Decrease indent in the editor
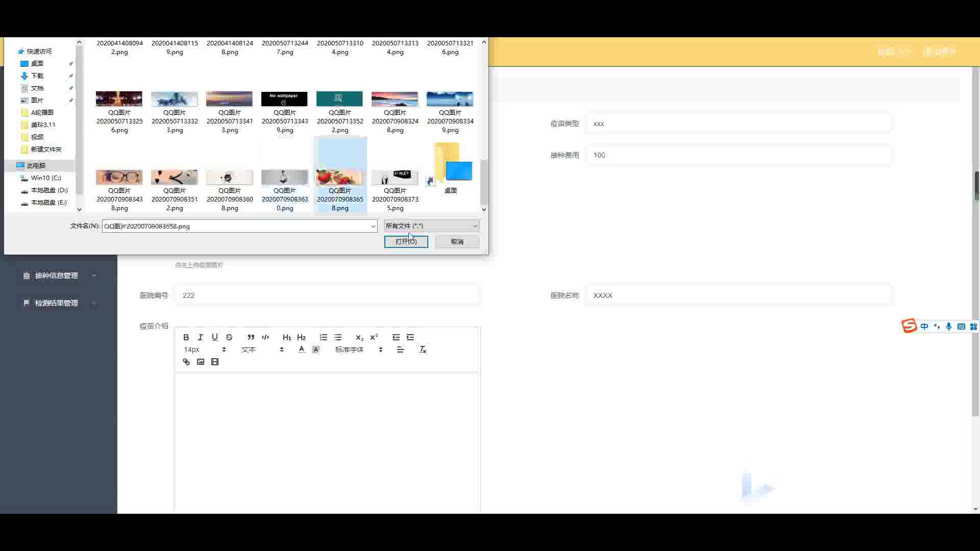Screen dimensions: 980x551 (x=396, y=337)
